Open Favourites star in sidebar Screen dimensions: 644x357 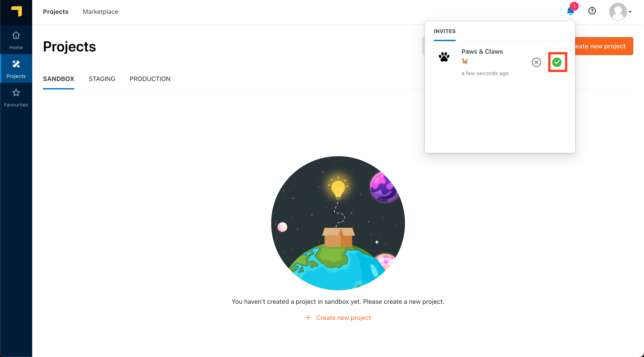tap(16, 98)
